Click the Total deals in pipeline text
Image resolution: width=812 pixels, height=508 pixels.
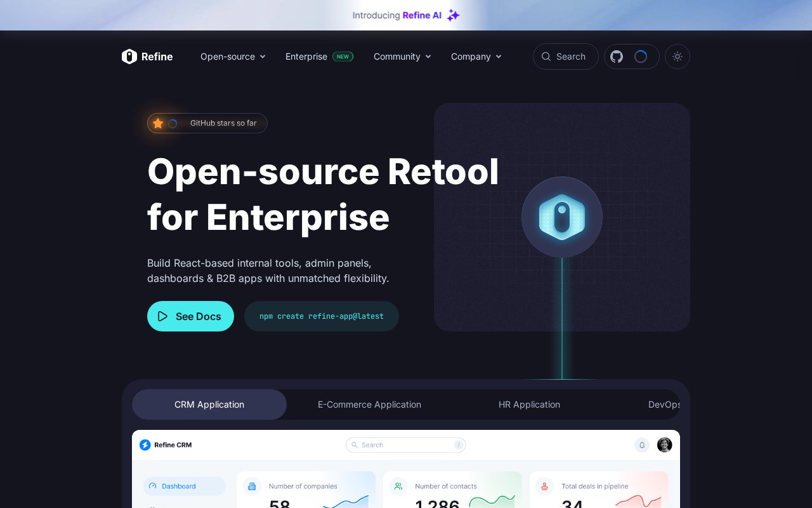(x=595, y=486)
